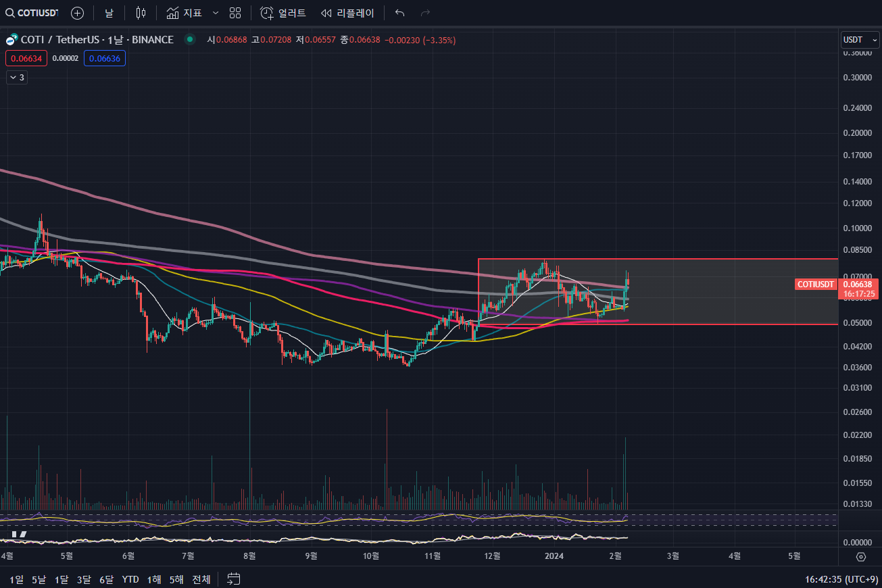
Task: Create an alert with 얼러트 button
Action: click(x=283, y=13)
